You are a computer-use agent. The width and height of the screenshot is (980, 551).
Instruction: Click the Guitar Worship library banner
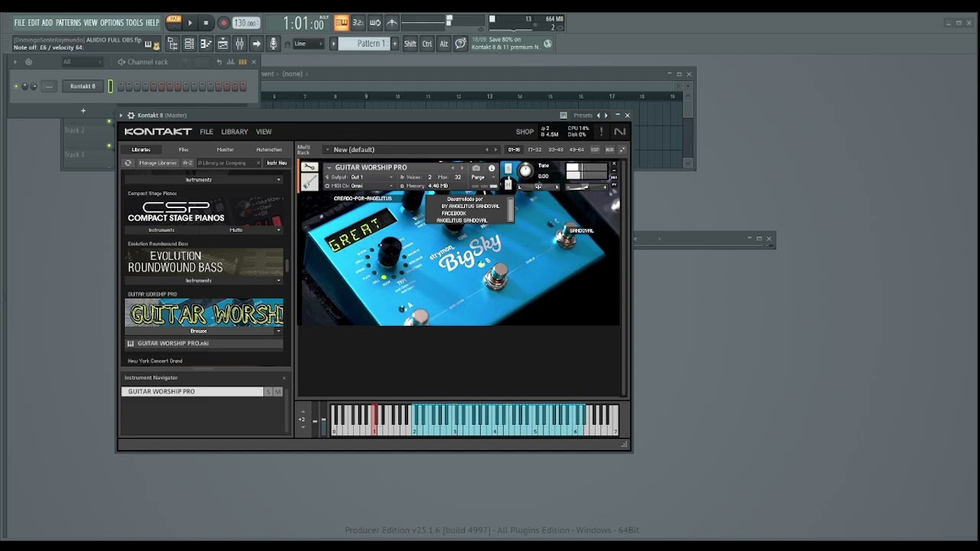(x=204, y=313)
